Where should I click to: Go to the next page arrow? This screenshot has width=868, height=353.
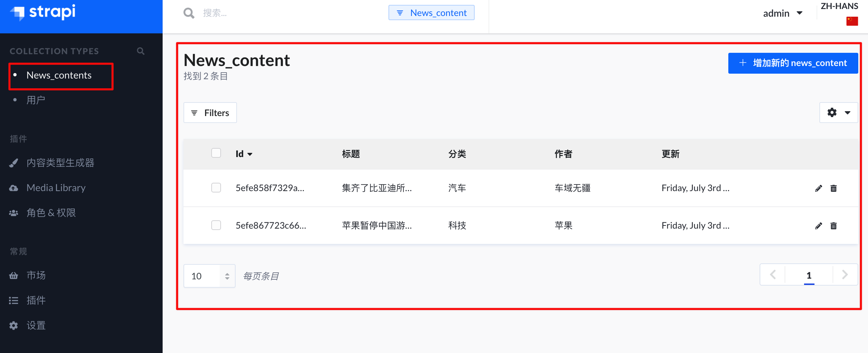tap(845, 275)
